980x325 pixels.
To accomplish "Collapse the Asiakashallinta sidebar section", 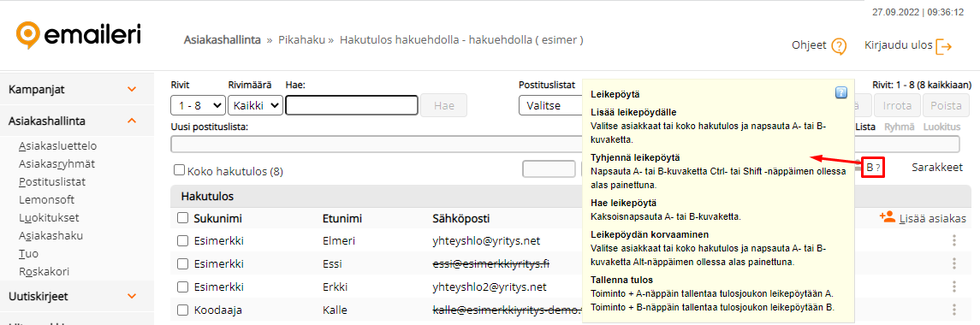I will [x=131, y=121].
